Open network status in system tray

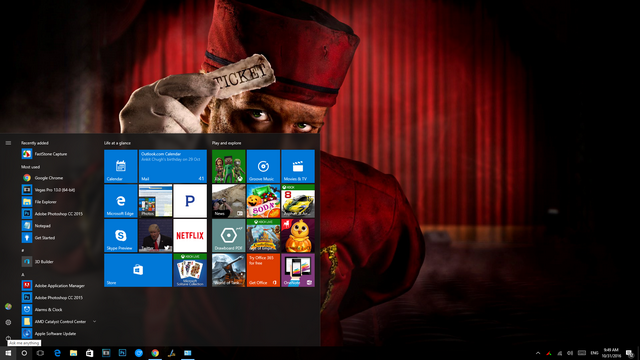(x=560, y=353)
